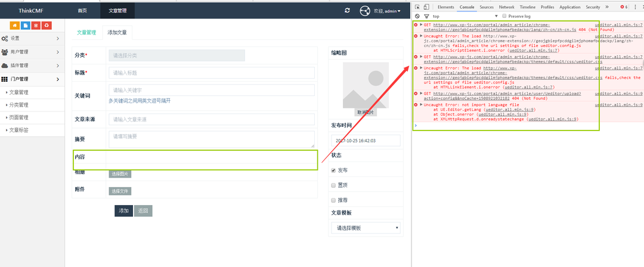Click the red recycle arrows shortcut icon
Screen dimensions: 644x267
point(47,26)
